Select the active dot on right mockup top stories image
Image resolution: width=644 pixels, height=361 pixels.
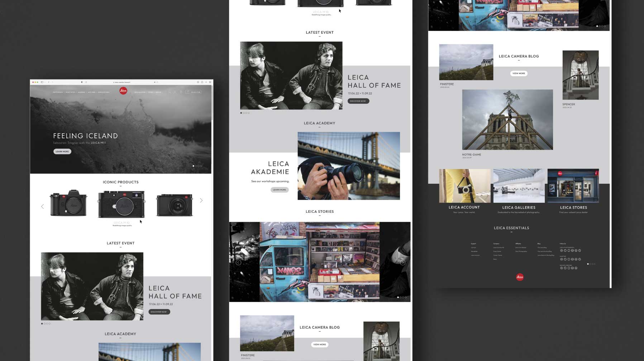coord(597,26)
